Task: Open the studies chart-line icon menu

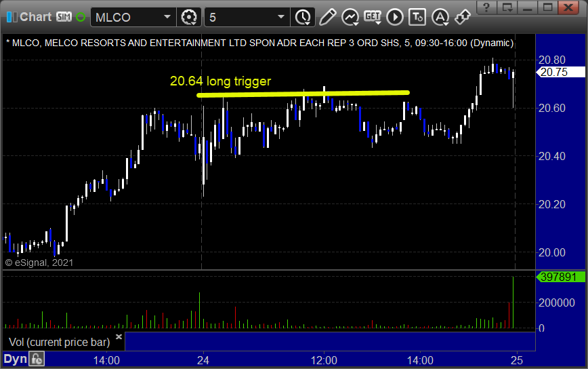Action: click(350, 17)
